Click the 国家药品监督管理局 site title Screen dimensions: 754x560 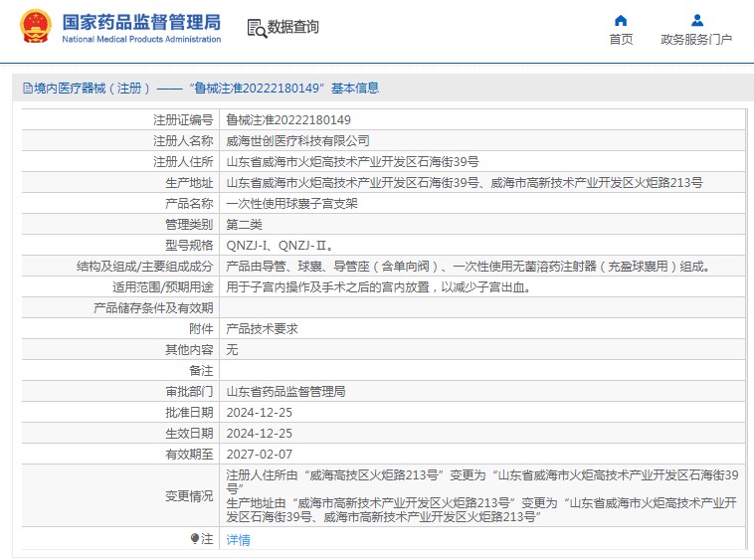[x=141, y=22]
